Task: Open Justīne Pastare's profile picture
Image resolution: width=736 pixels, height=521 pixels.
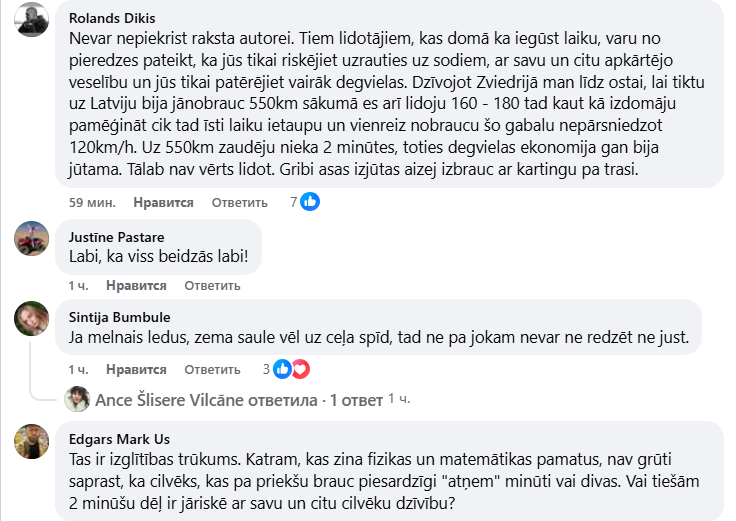Action: 33,238
